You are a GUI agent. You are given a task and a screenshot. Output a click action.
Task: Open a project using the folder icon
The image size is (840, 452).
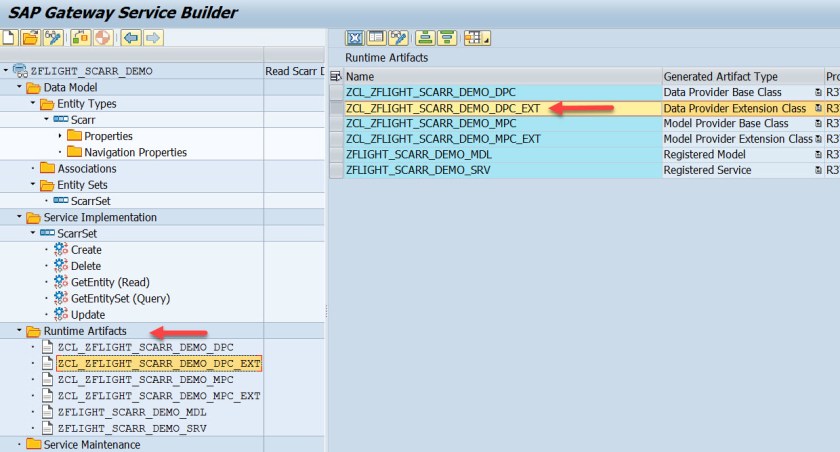[x=31, y=38]
